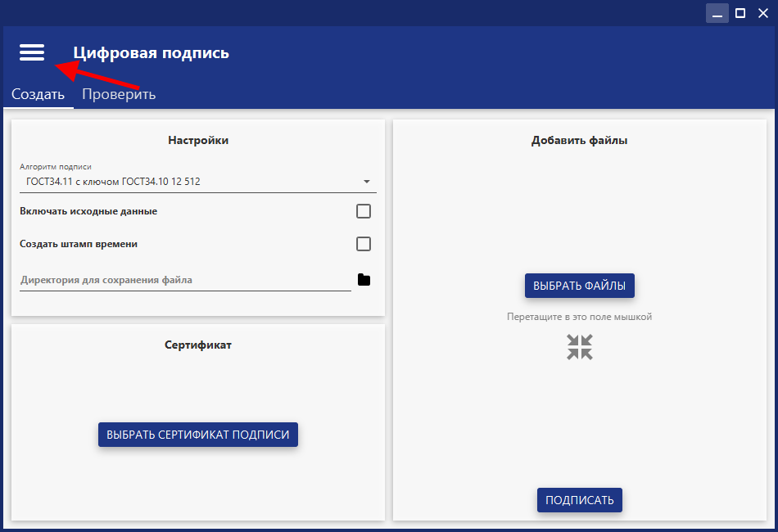
Task: Focus the Директория для сохранения файла field
Action: 184,280
